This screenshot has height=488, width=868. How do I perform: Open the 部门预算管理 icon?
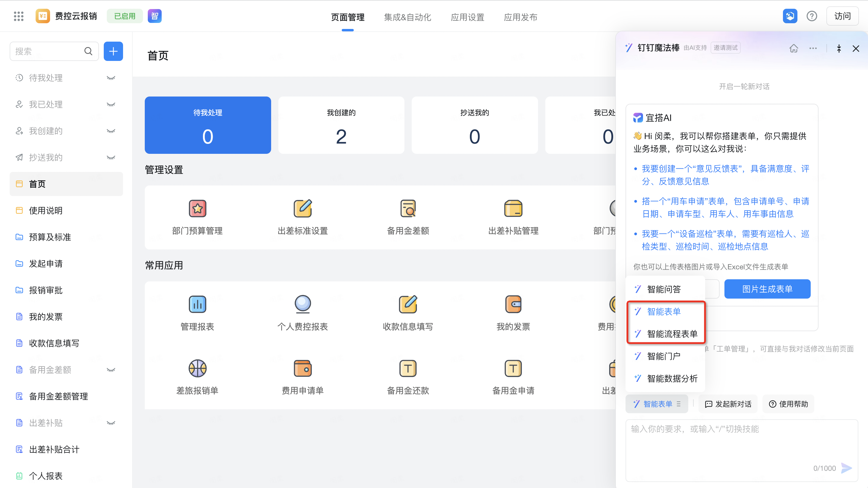coord(198,208)
